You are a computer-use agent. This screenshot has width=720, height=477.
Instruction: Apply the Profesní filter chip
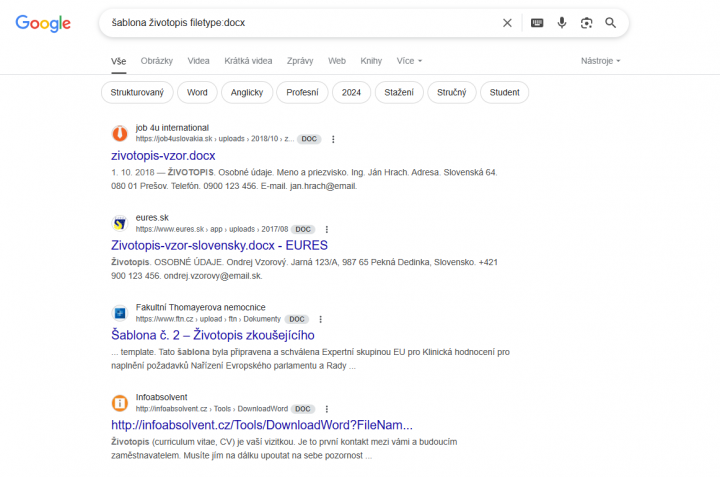302,92
